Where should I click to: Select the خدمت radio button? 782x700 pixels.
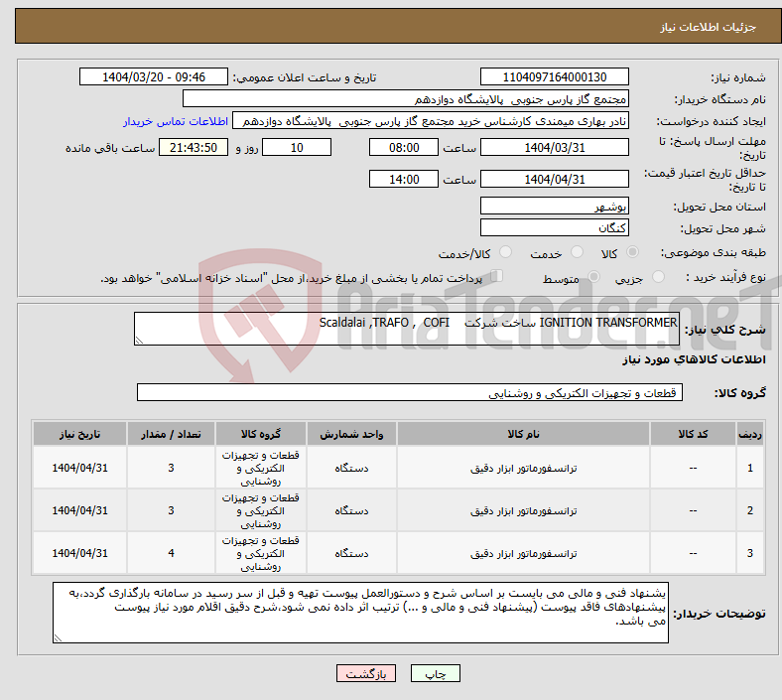(x=577, y=252)
